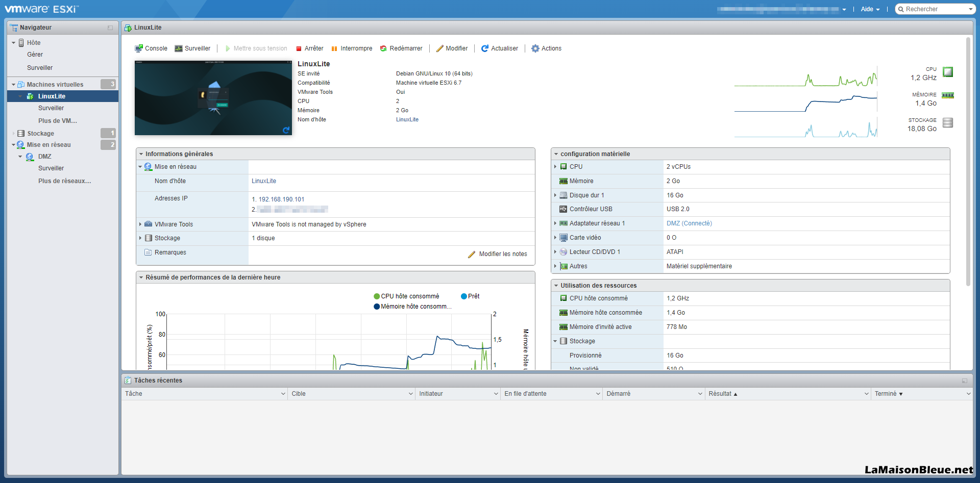Image resolution: width=980 pixels, height=483 pixels.
Task: Click the Lecteur CD/DVD 1 disc icon
Action: pyautogui.click(x=563, y=252)
